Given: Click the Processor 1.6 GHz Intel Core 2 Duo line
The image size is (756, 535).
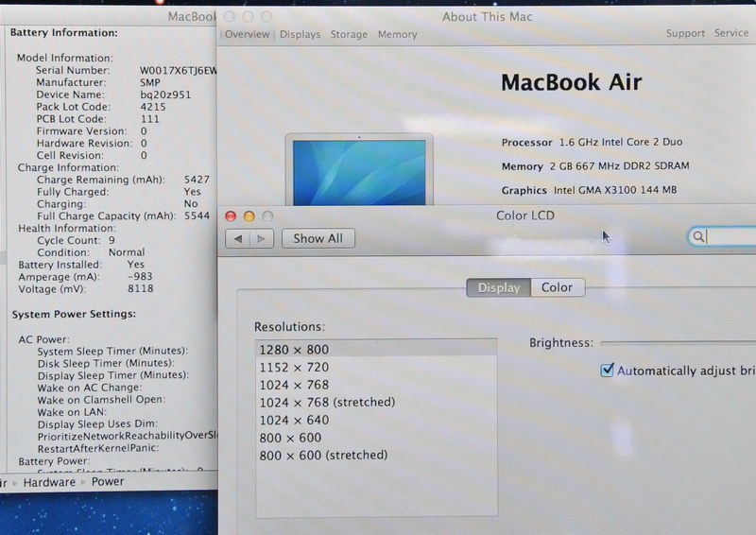Looking at the screenshot, I should 593,143.
